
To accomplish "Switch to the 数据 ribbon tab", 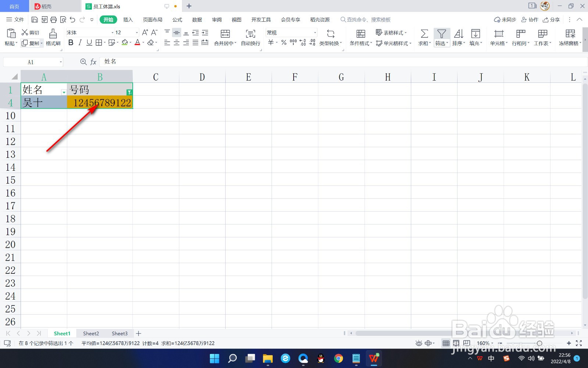I will coord(197,20).
